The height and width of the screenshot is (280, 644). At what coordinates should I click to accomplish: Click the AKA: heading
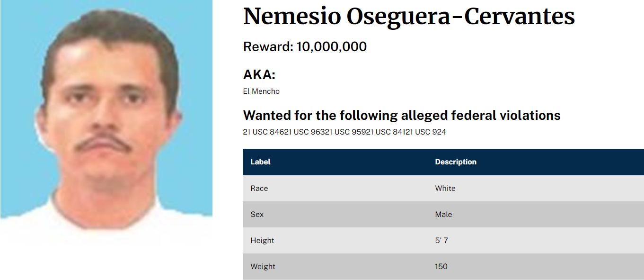[x=259, y=75]
